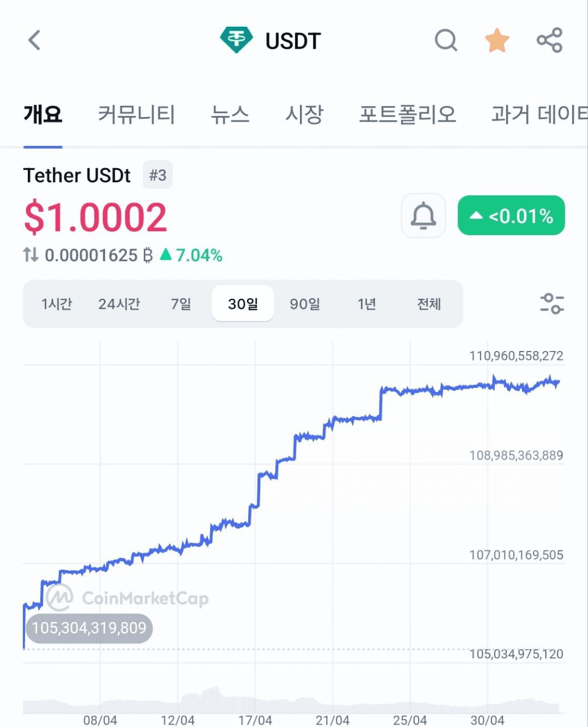
Task: Tap the #3 rank badge
Action: pyautogui.click(x=157, y=175)
